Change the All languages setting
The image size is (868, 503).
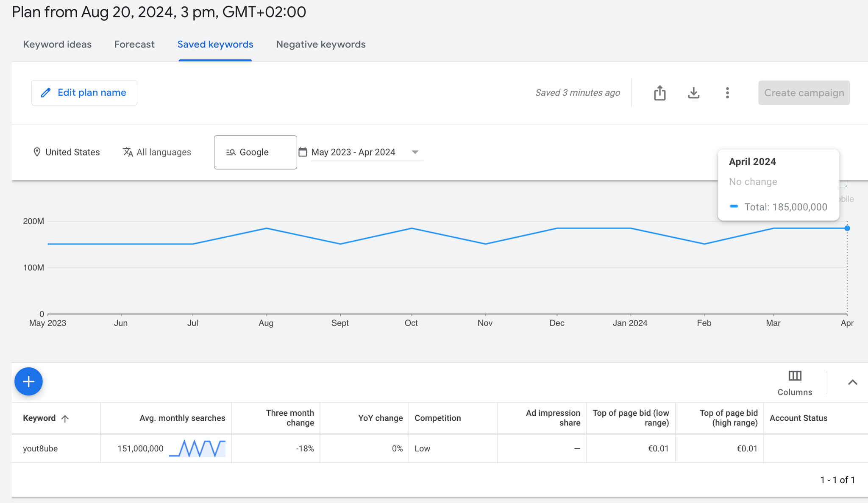(157, 152)
